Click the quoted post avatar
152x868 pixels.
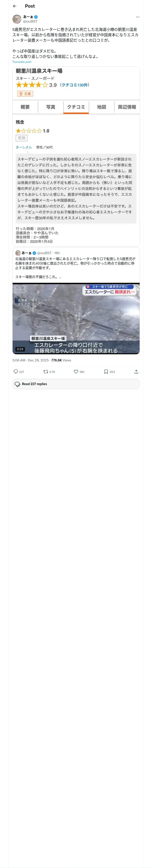[x=18, y=253]
